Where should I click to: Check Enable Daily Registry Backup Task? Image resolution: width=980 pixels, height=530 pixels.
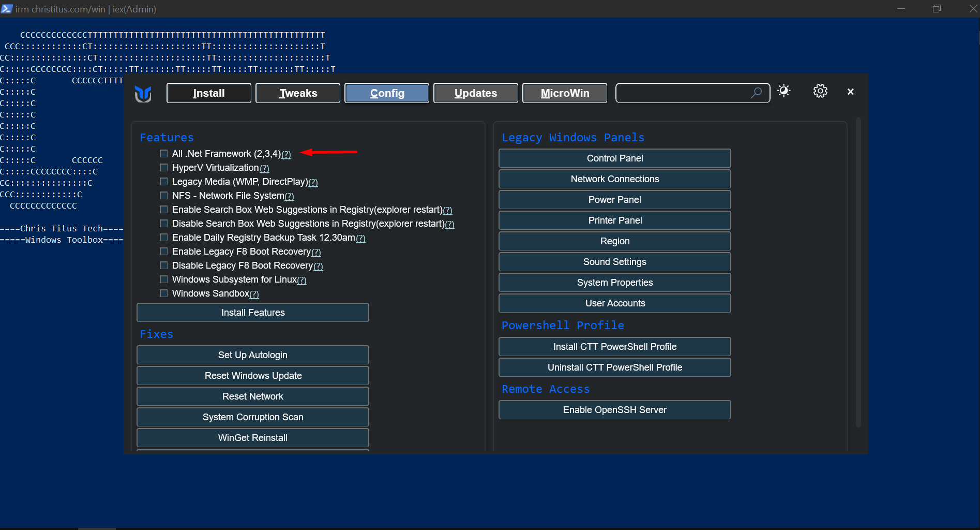164,238
